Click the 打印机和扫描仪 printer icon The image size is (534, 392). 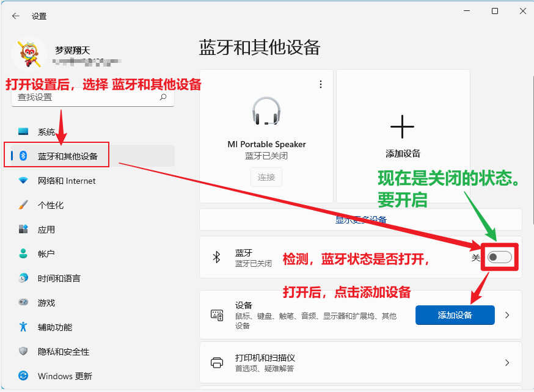click(x=217, y=363)
